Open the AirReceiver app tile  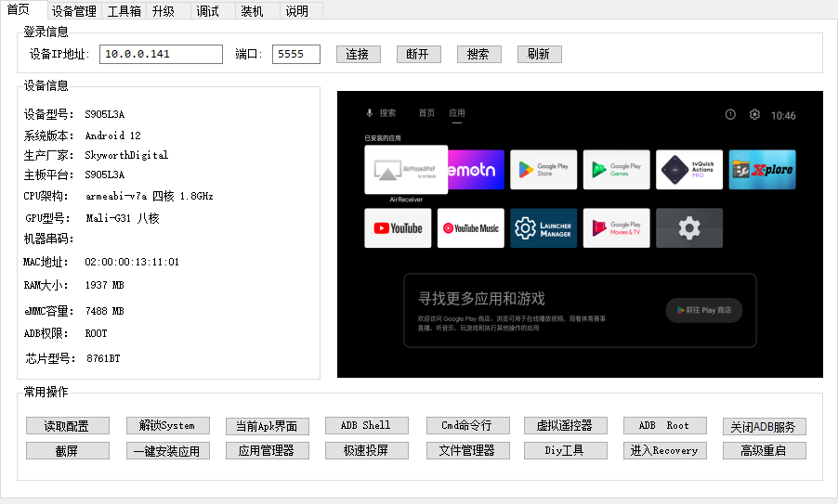[x=406, y=170]
